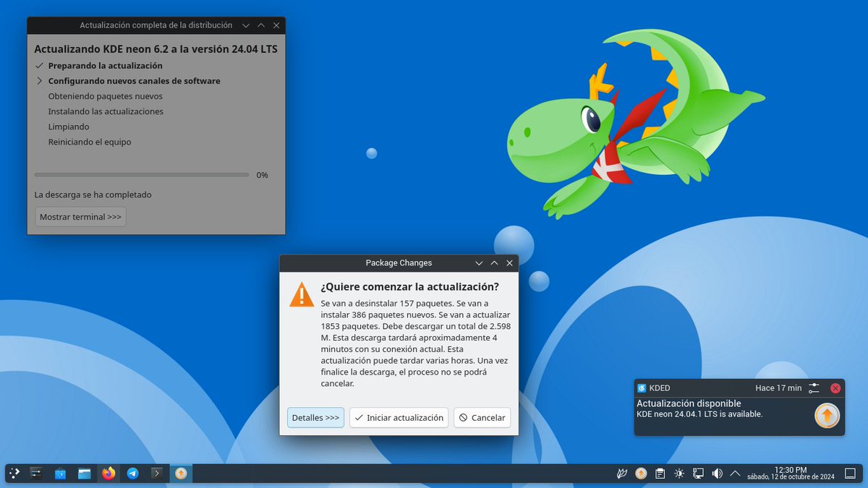
Task: Click the KDED app icon in the notification
Action: click(642, 388)
